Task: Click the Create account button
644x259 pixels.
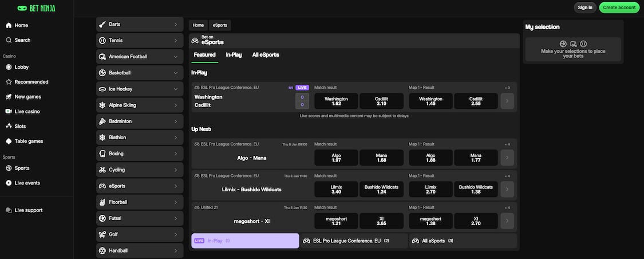Action: click(619, 7)
